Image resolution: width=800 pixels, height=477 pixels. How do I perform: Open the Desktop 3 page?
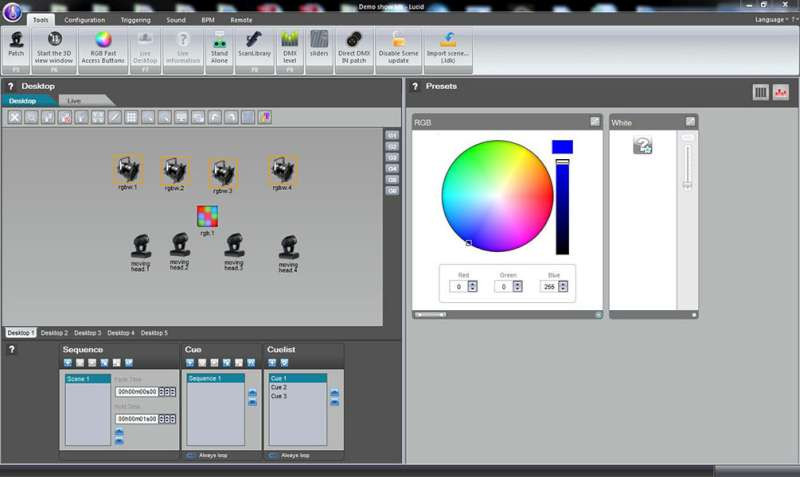(87, 332)
